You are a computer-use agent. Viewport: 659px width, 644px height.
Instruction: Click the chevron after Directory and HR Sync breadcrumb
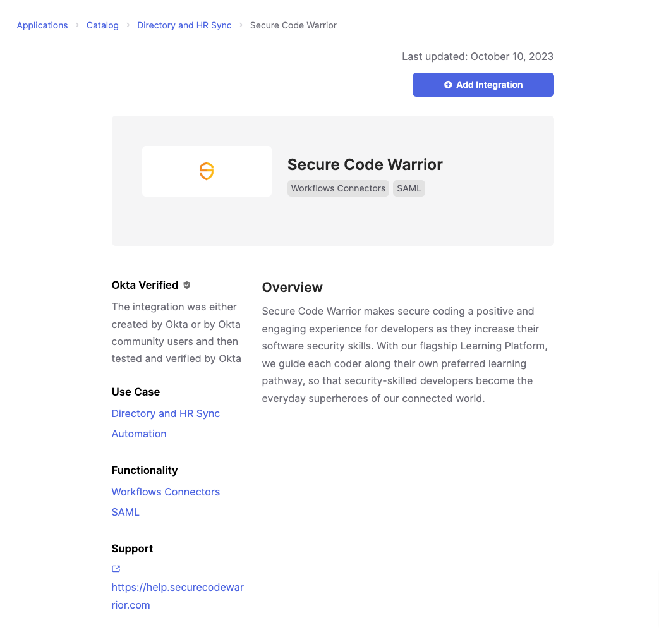pos(241,25)
